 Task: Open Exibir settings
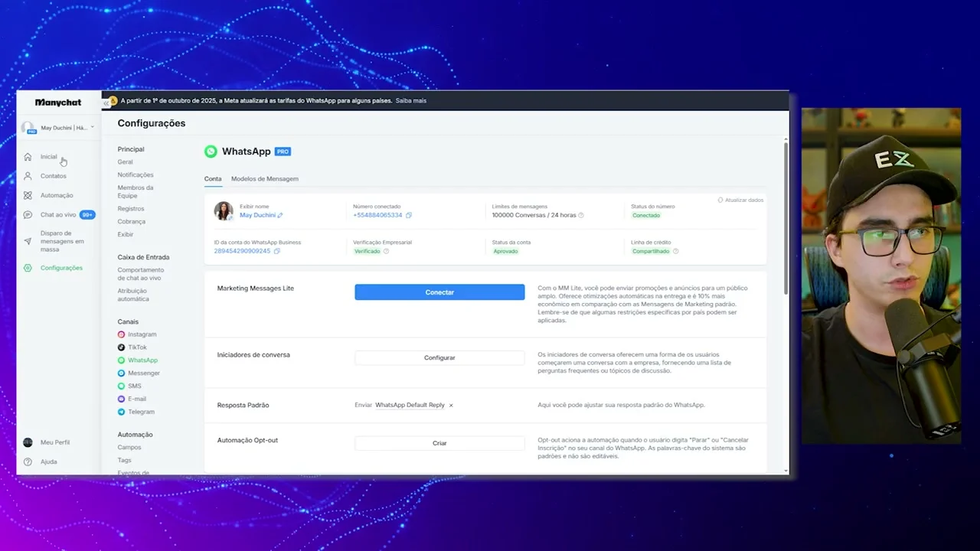[126, 234]
